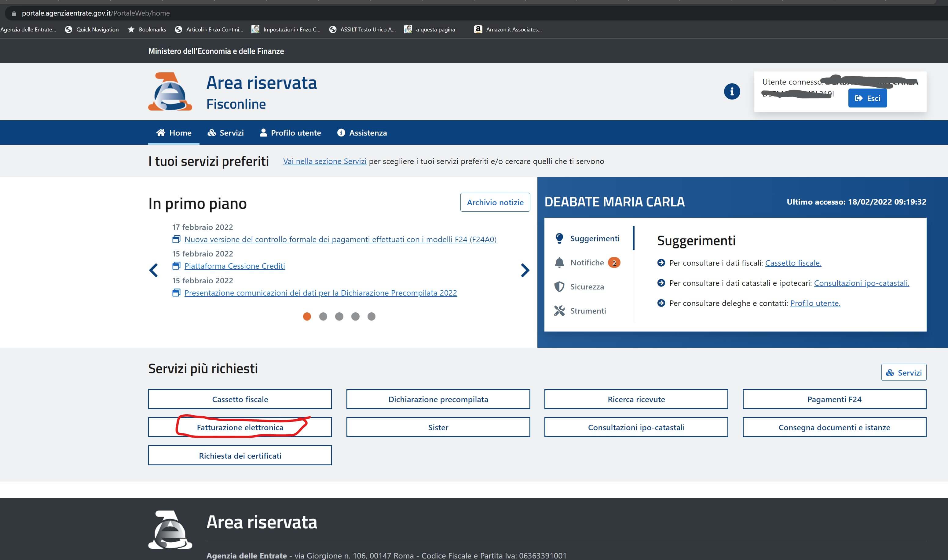This screenshot has height=560, width=948.
Task: Open the Notifiche bell section
Action: [x=587, y=263]
